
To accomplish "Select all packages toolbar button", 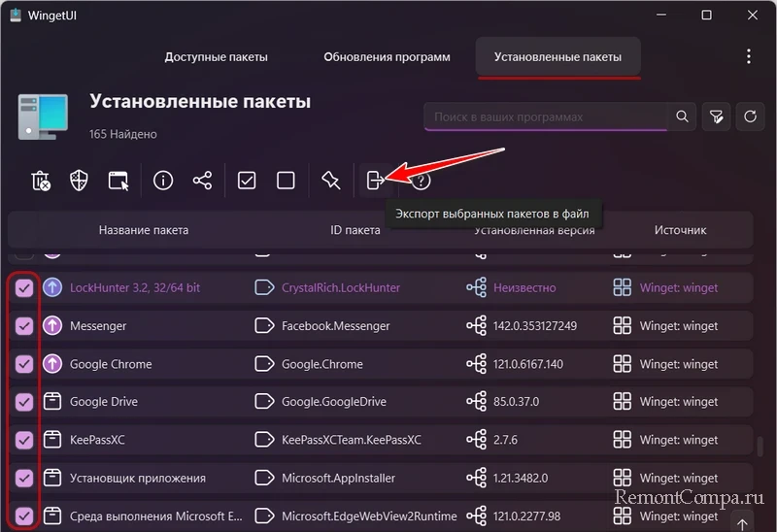I will coord(247,181).
